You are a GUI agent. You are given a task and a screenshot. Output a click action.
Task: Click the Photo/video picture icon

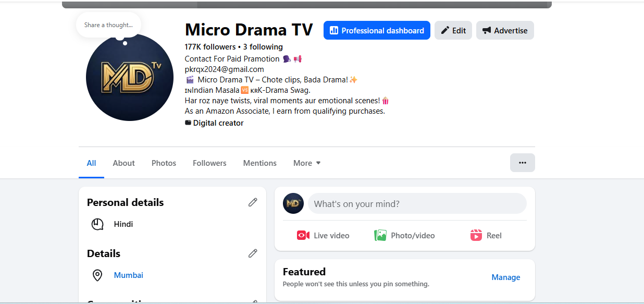point(380,235)
